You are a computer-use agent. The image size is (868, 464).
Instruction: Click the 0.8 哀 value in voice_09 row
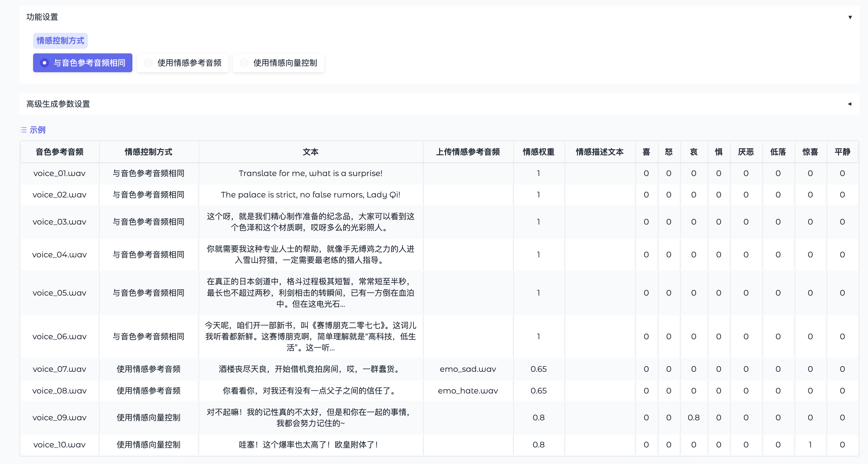click(x=693, y=417)
